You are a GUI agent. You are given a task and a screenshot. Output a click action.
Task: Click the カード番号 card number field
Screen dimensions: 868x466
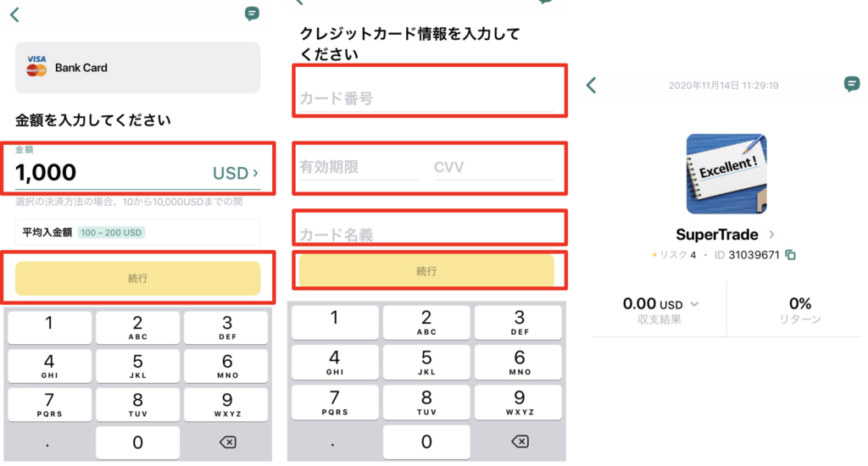(x=427, y=98)
